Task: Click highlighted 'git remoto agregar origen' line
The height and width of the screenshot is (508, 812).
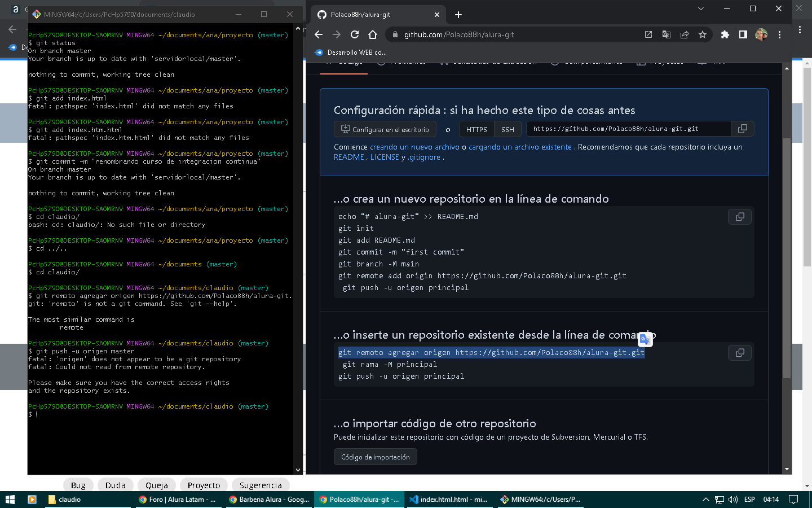Action: [x=491, y=353]
